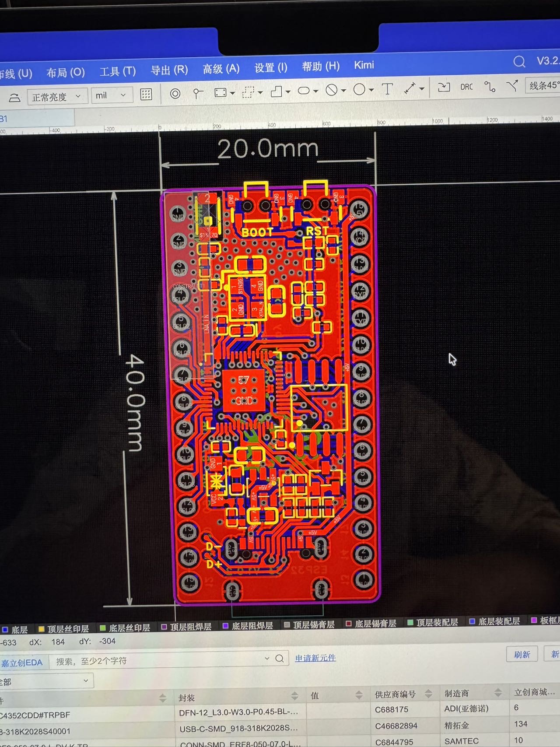Screen dimensions: 560x747
Task: Select the circle drawing tool
Action: [x=359, y=90]
